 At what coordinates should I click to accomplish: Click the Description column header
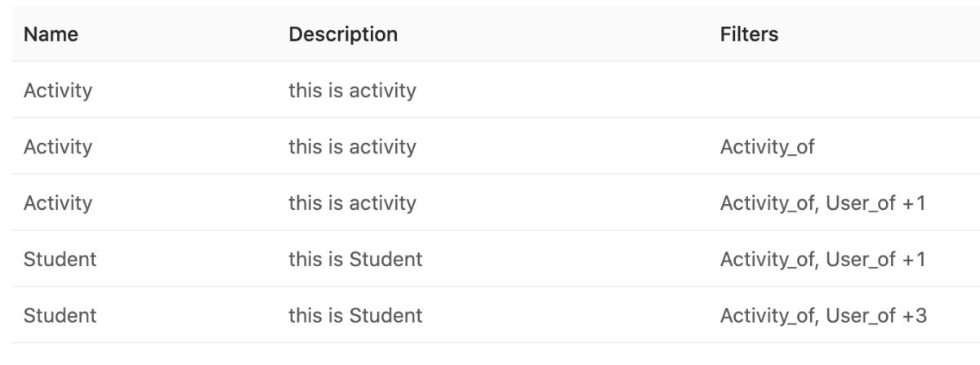(343, 35)
